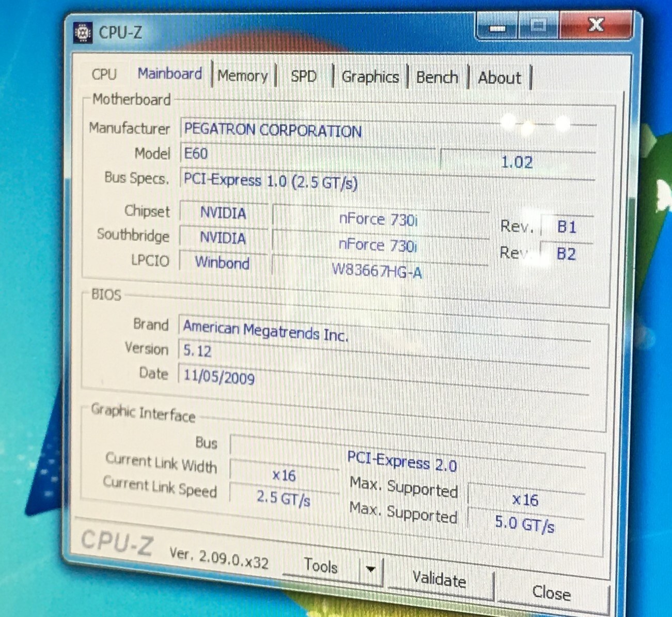
Task: Switch to the CPU tab
Action: coord(104,74)
